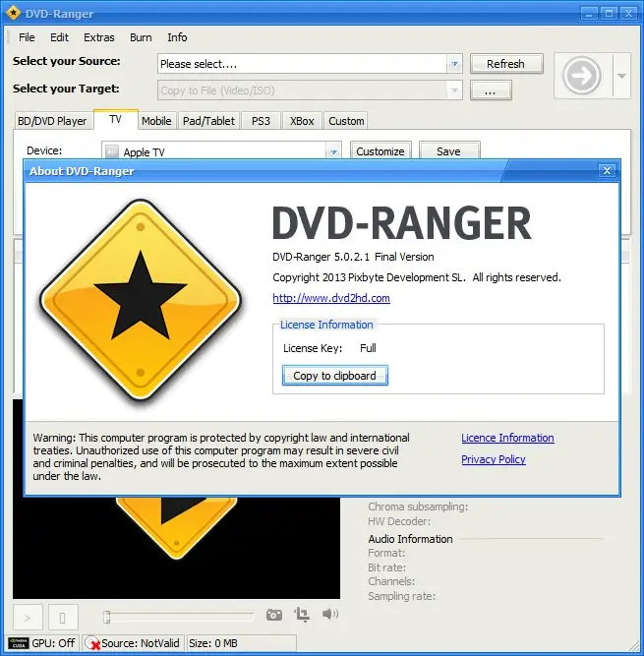
Task: Click the copyright warning paragraph
Action: click(x=221, y=457)
